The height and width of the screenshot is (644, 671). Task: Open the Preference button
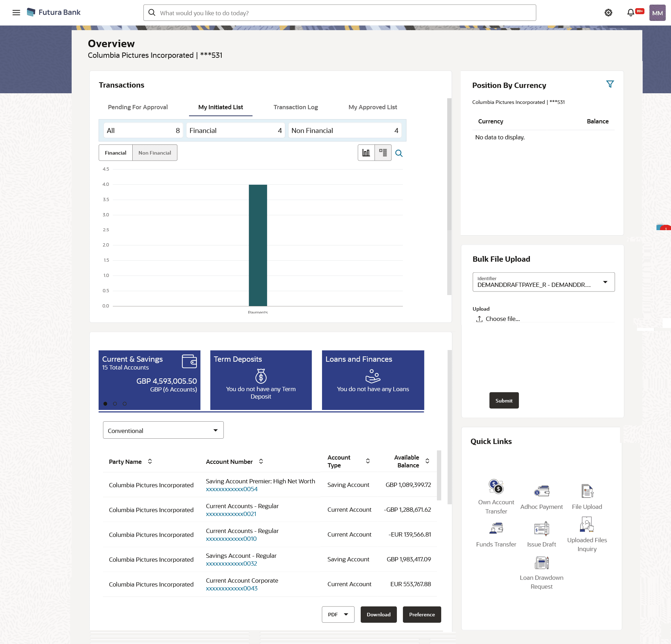click(422, 615)
